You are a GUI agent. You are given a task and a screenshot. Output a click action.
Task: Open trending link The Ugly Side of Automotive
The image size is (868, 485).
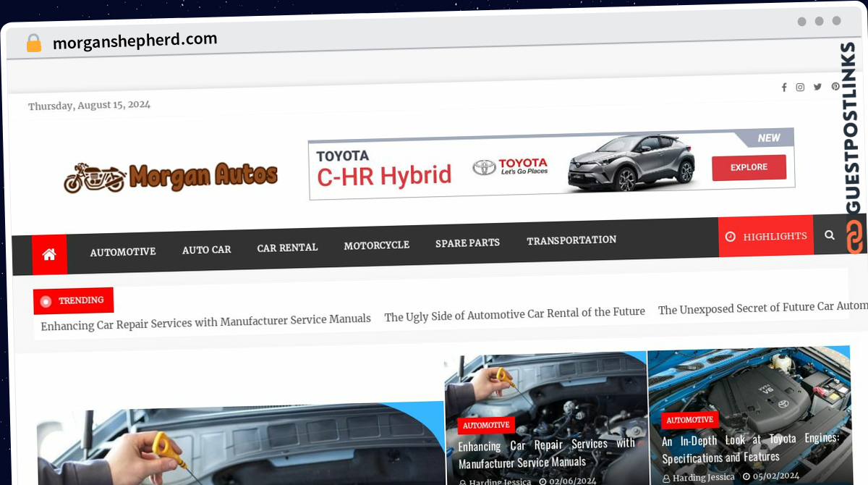click(514, 314)
